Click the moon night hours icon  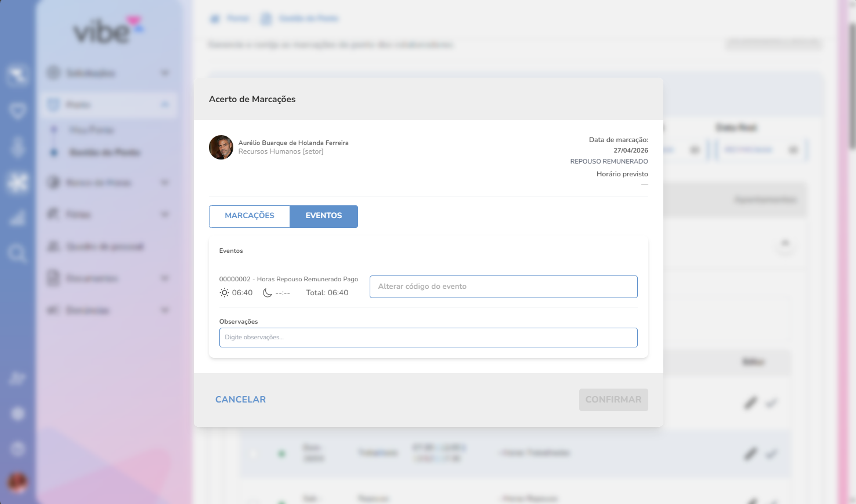pos(267,293)
